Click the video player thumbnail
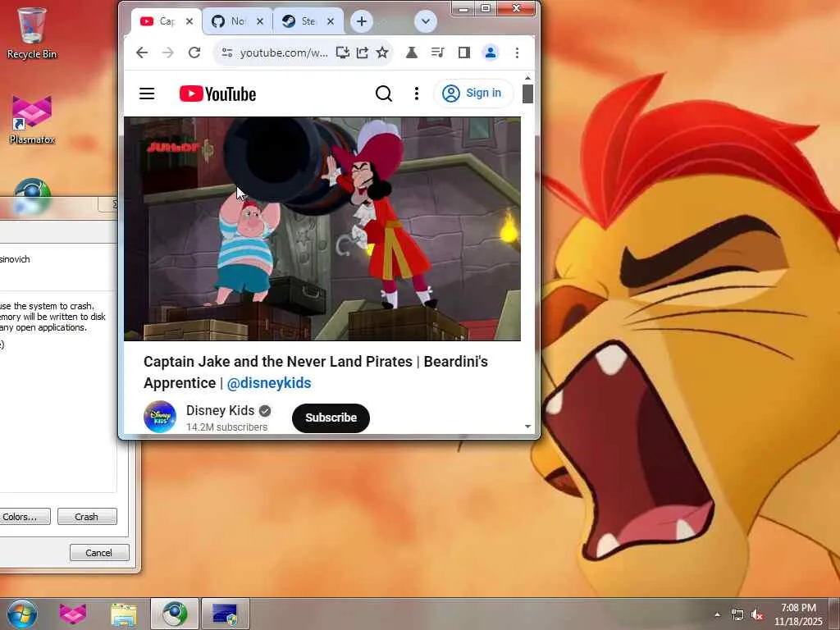The width and height of the screenshot is (840, 630). pyautogui.click(x=322, y=229)
